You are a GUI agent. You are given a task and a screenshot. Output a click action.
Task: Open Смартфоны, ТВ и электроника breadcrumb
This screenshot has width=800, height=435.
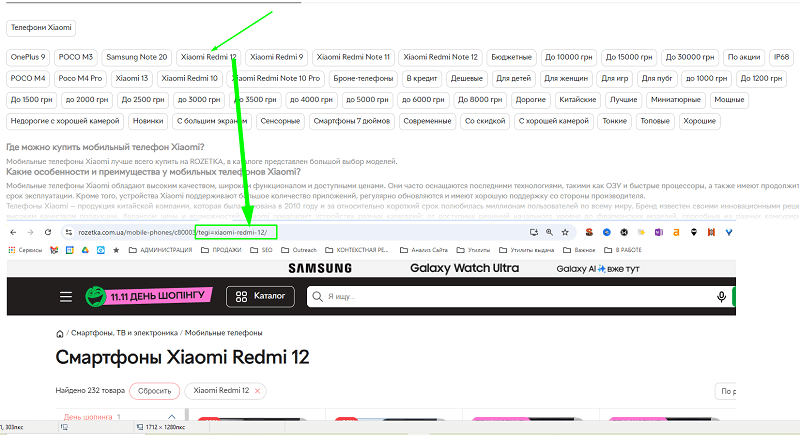click(124, 334)
